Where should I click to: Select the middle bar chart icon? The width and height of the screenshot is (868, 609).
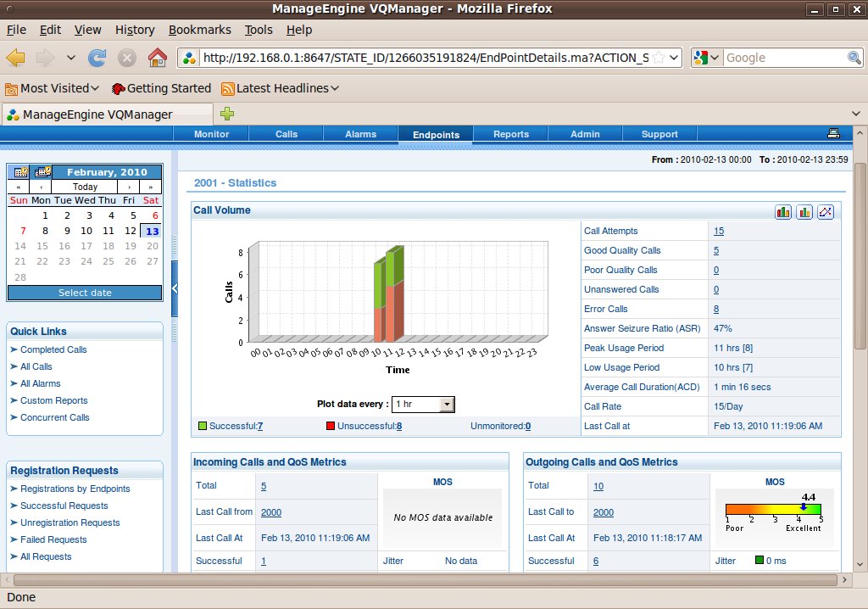pos(804,212)
